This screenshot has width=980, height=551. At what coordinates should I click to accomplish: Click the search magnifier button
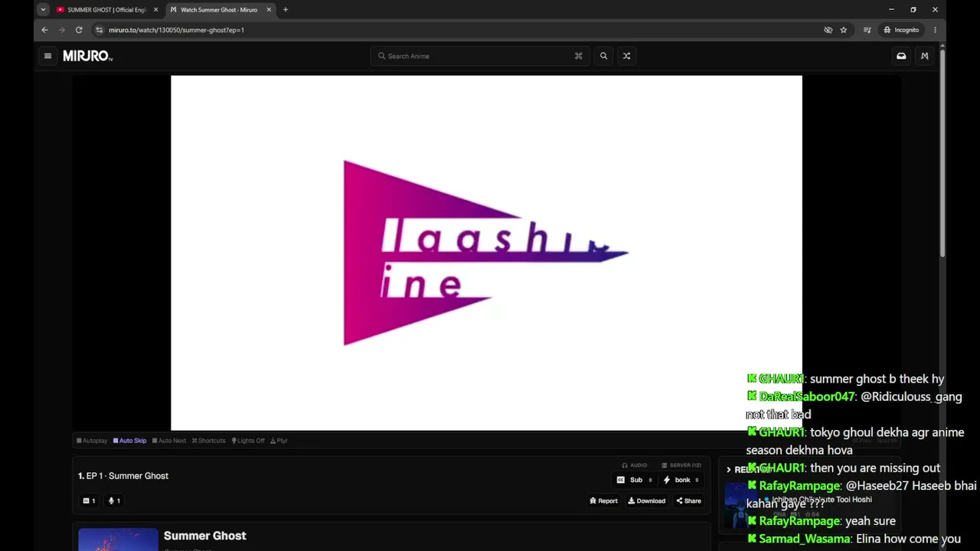(x=603, y=56)
